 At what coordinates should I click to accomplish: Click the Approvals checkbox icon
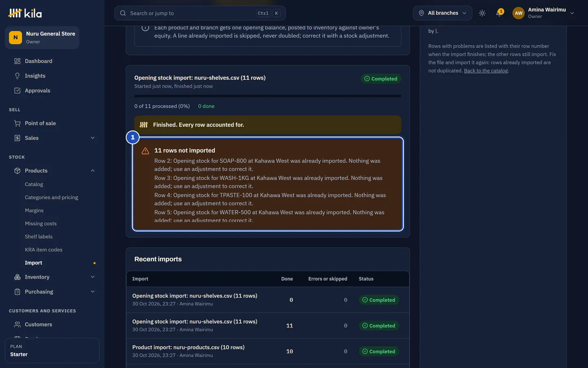[x=17, y=90]
